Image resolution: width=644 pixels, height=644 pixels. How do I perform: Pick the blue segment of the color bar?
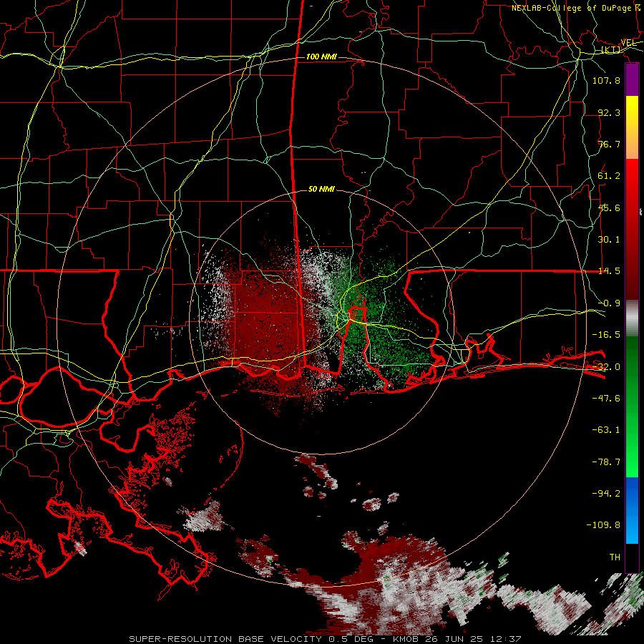pyautogui.click(x=632, y=510)
